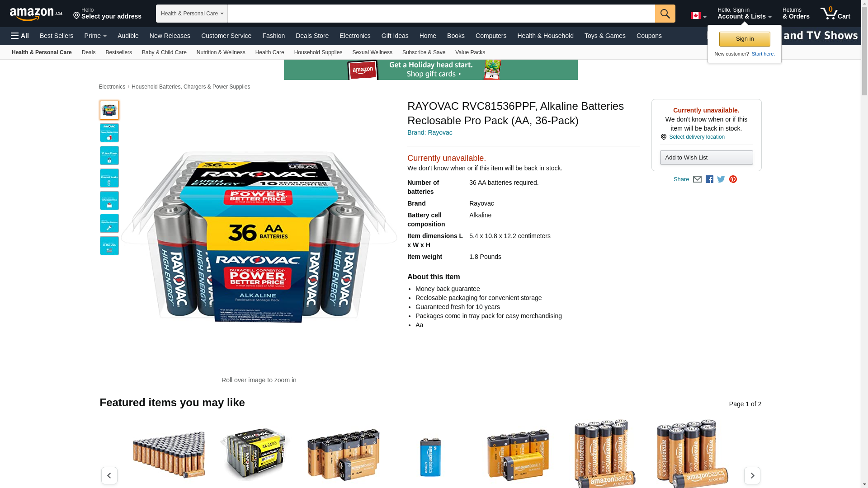This screenshot has height=488, width=868.
Task: Open Deals Store in navigation bar
Action: 312,36
